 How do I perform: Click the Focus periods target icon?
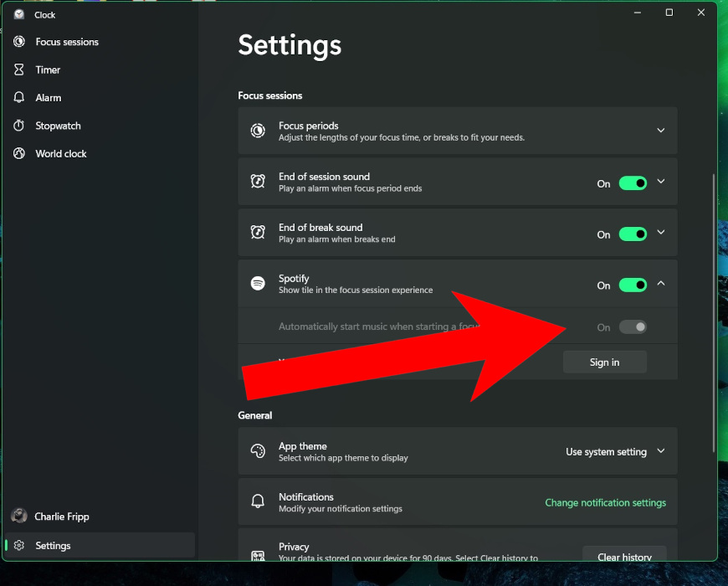tap(258, 131)
